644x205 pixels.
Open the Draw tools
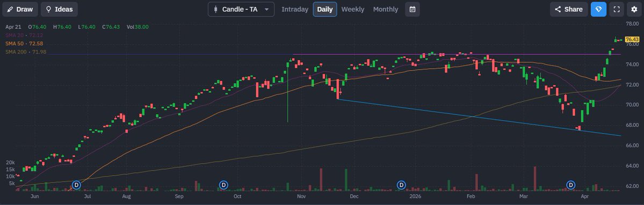click(20, 9)
